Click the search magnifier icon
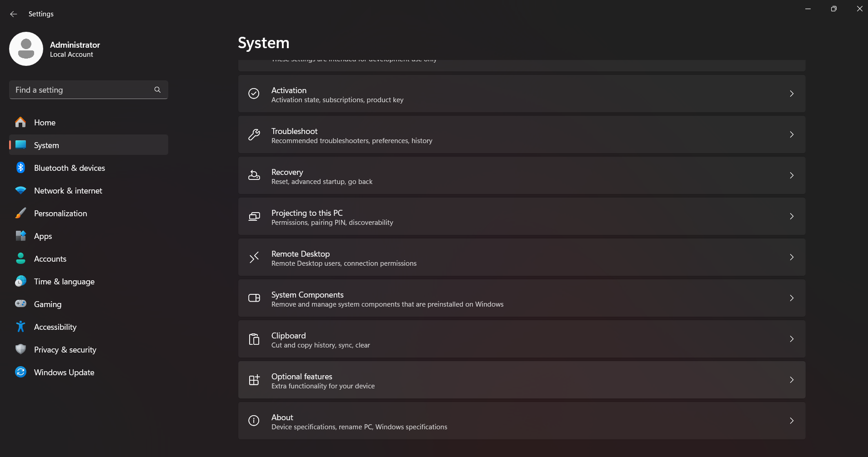 [x=157, y=90]
